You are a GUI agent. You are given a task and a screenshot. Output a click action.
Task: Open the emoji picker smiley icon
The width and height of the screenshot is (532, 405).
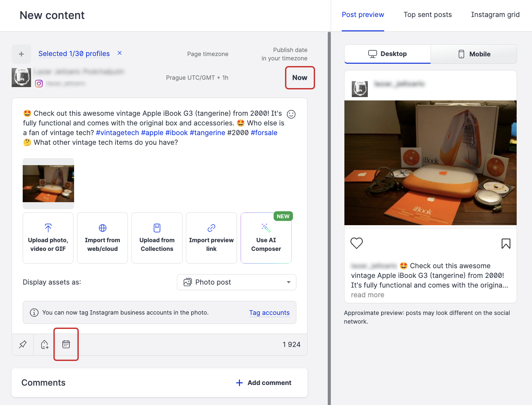point(291,114)
